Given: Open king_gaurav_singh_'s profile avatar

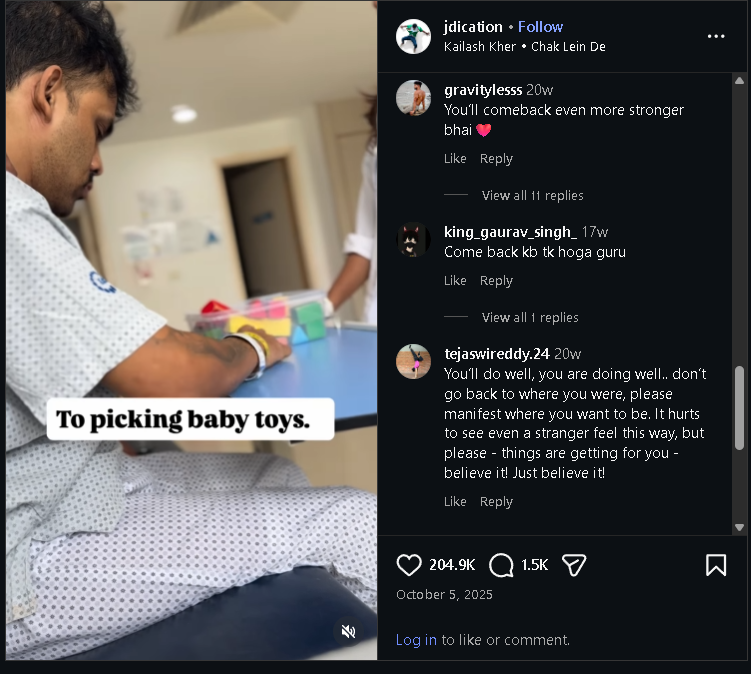Looking at the screenshot, I should click(413, 240).
